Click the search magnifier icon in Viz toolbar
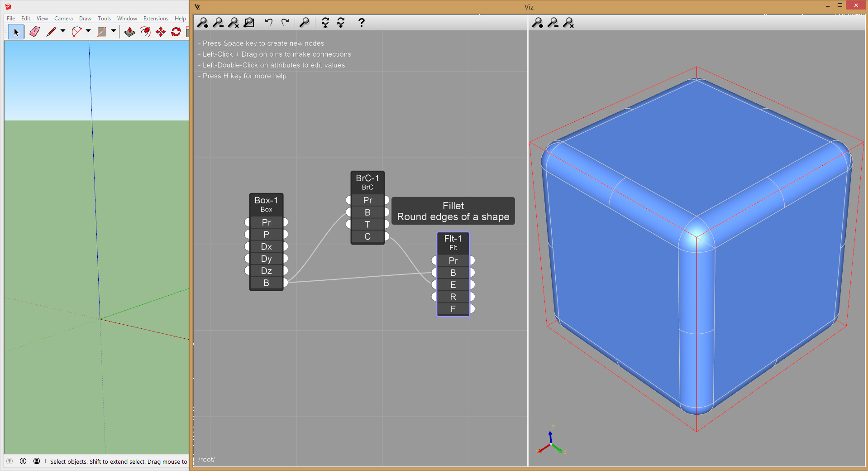868x471 pixels. [x=305, y=22]
